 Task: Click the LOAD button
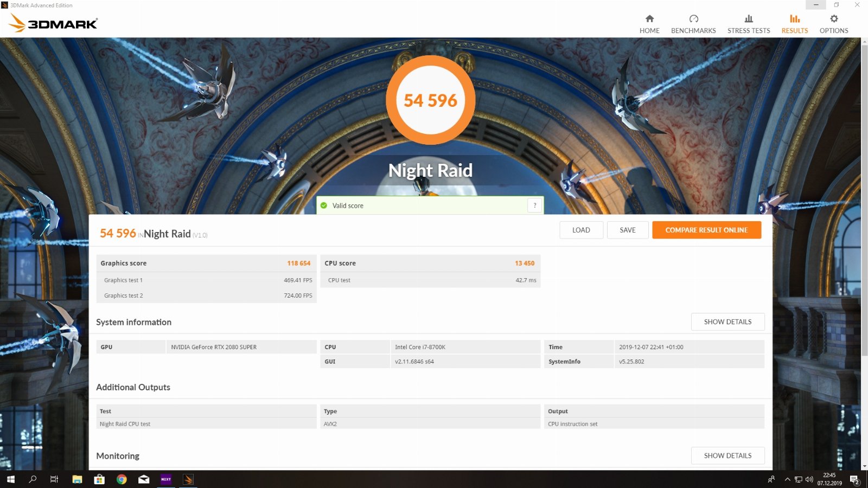pyautogui.click(x=581, y=230)
